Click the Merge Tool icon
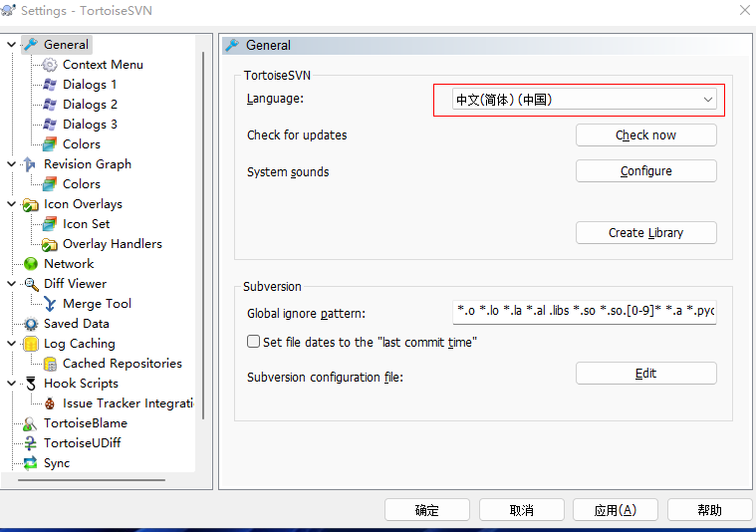The width and height of the screenshot is (756, 532). point(50,304)
